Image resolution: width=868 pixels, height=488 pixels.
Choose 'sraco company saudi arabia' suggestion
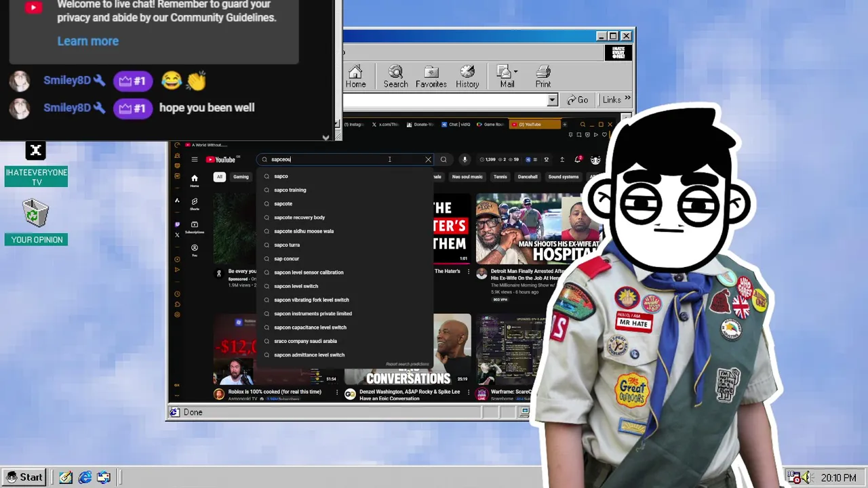[x=344, y=341]
